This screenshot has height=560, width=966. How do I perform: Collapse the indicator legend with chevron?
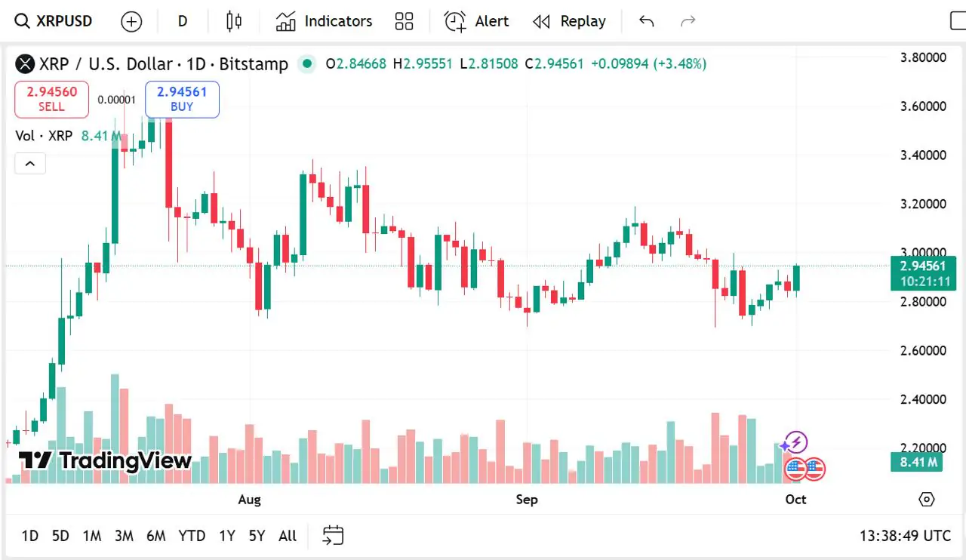(30, 163)
